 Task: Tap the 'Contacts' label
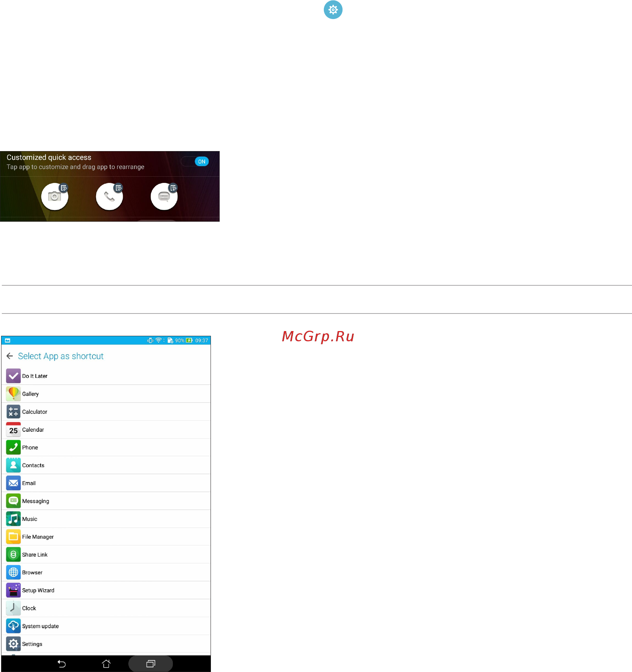coord(33,465)
